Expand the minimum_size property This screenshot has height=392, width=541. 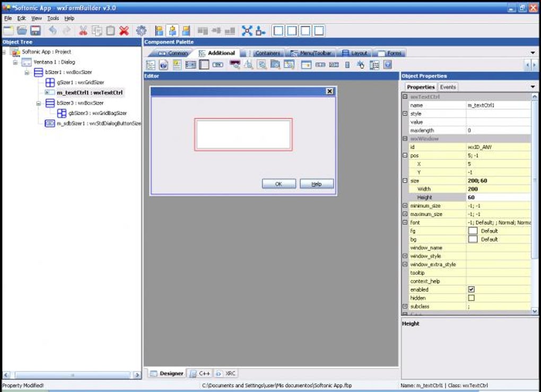point(405,206)
